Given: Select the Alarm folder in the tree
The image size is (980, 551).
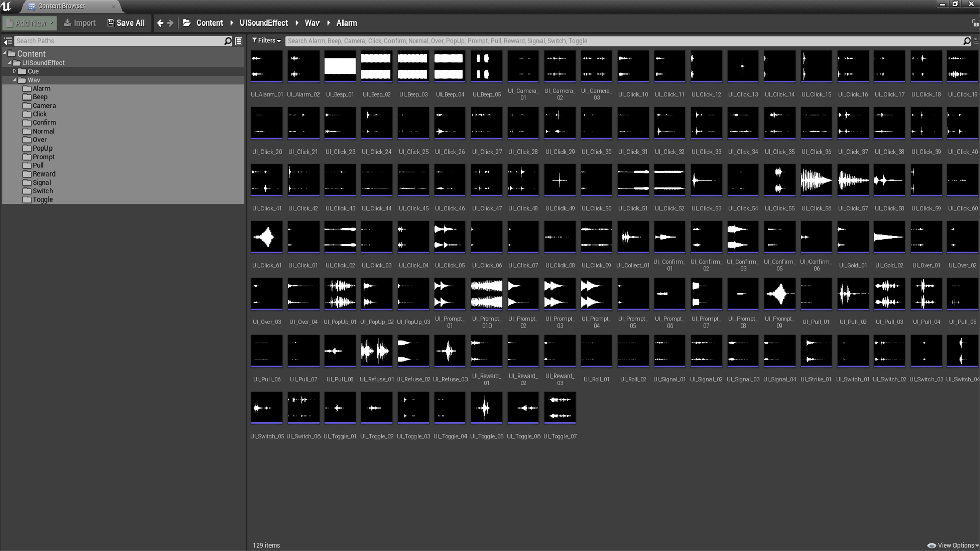Looking at the screenshot, I should click(42, 88).
